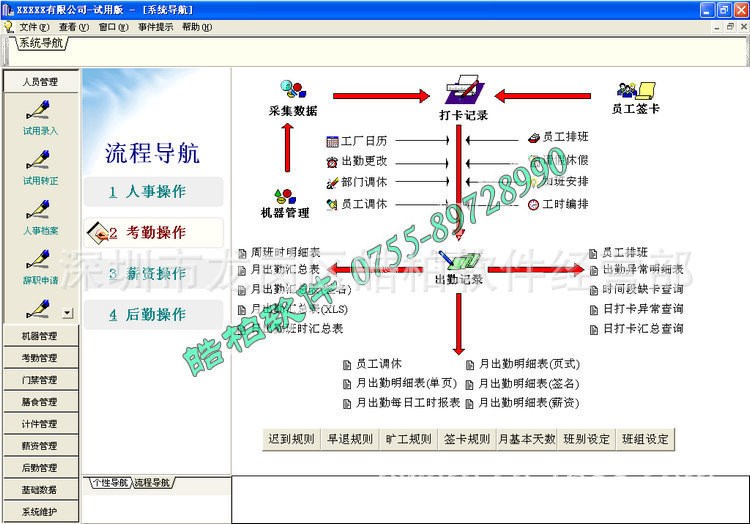Open the 打卡记录 punch record icon
The image size is (750, 524).
click(463, 91)
